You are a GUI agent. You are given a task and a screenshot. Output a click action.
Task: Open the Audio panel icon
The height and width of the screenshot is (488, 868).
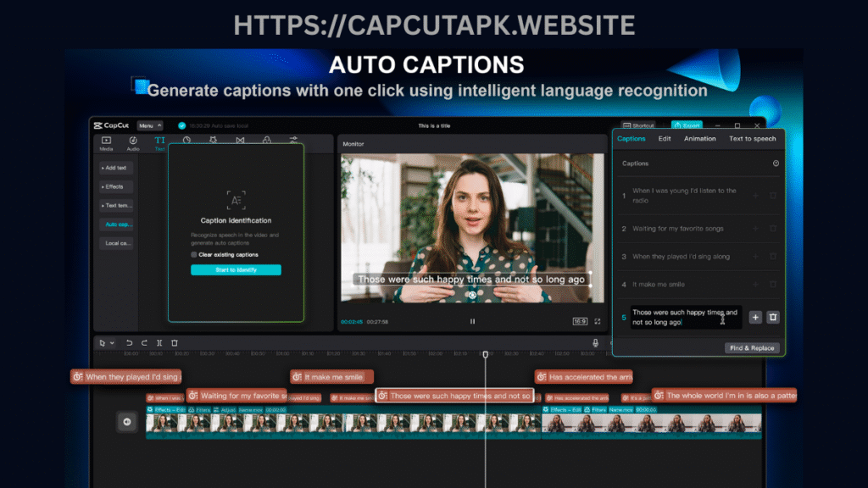click(133, 141)
